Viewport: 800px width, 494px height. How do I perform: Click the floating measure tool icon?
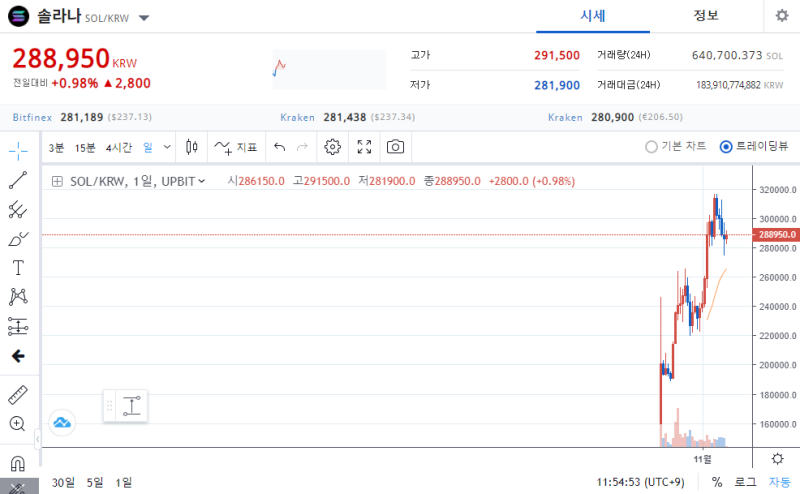click(132, 406)
